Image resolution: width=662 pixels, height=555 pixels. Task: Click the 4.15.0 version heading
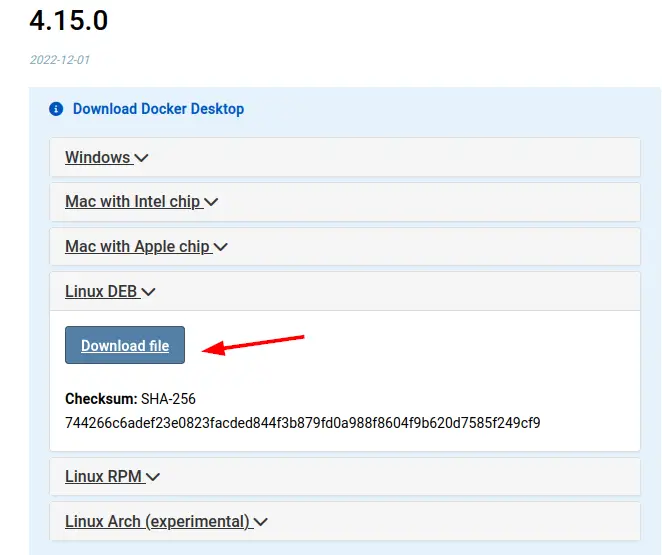click(69, 20)
